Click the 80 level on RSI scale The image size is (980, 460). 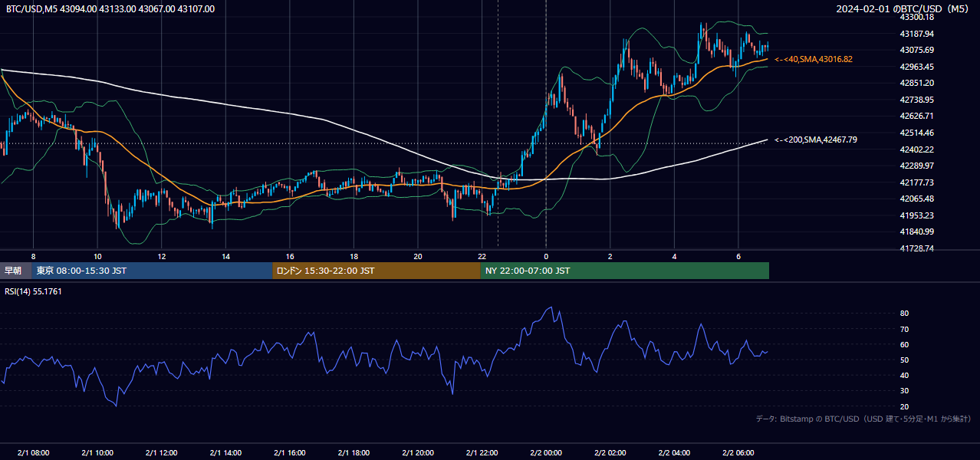[x=904, y=314]
